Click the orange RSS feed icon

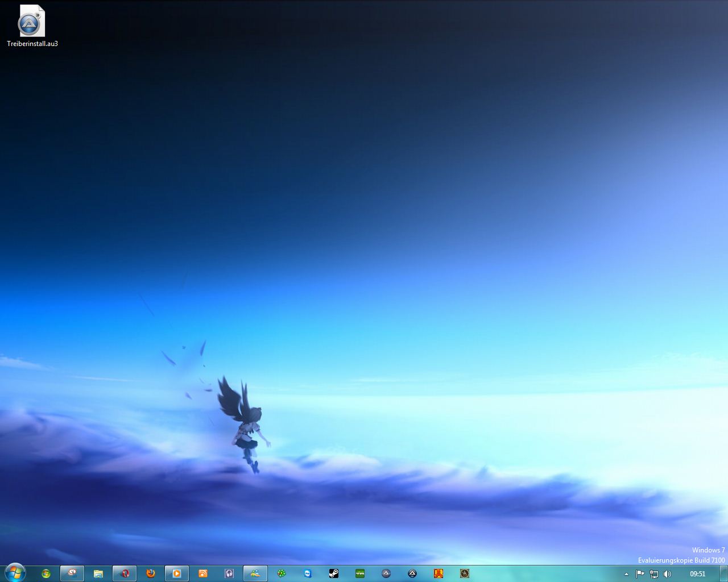click(x=203, y=573)
